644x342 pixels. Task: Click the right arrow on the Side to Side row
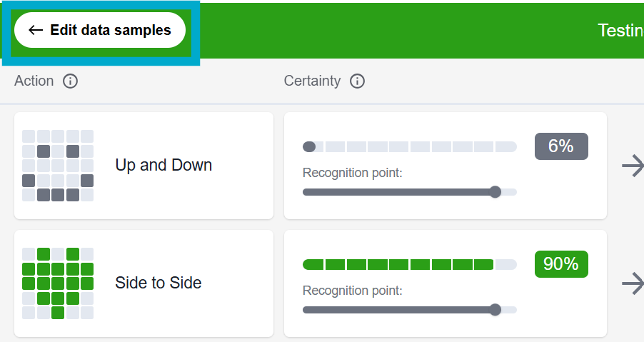pos(633,283)
